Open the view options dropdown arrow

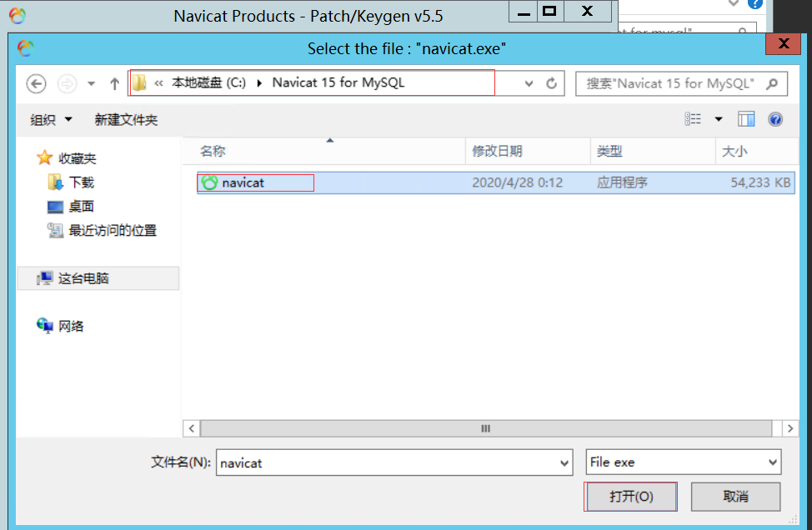(x=719, y=119)
